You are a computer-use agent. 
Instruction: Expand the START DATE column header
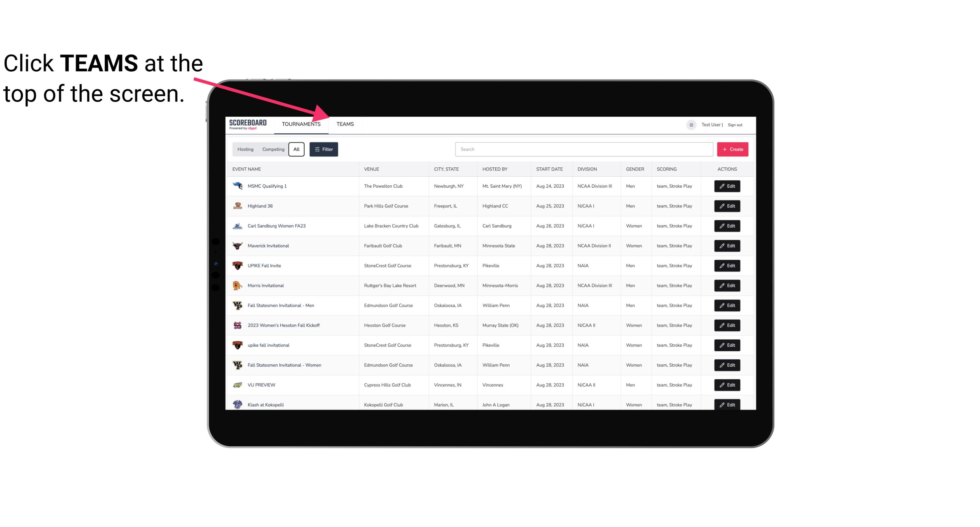(x=549, y=169)
